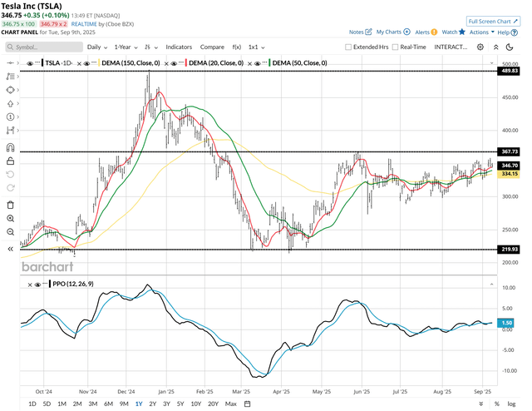Open the Indicators menu

pyautogui.click(x=179, y=47)
